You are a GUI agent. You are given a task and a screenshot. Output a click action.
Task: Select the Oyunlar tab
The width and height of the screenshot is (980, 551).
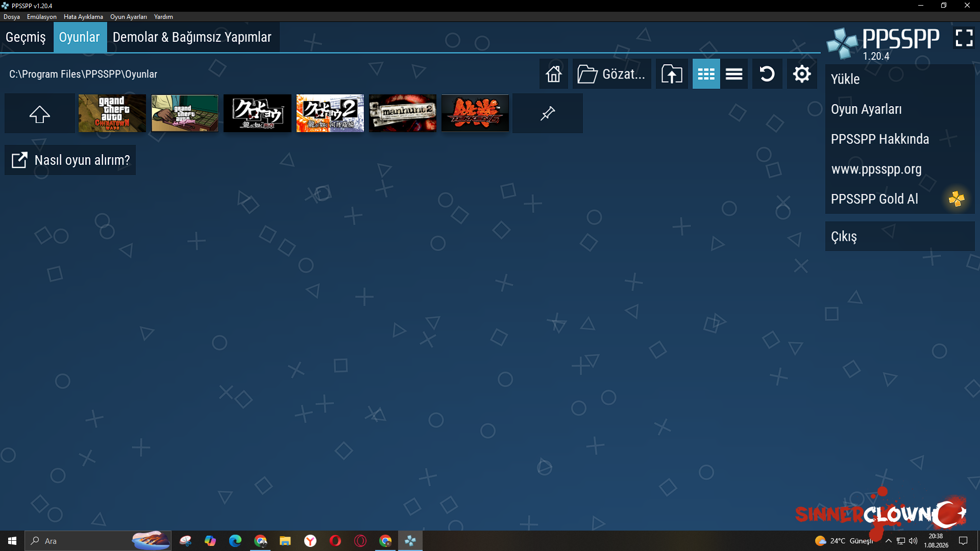[x=80, y=37]
